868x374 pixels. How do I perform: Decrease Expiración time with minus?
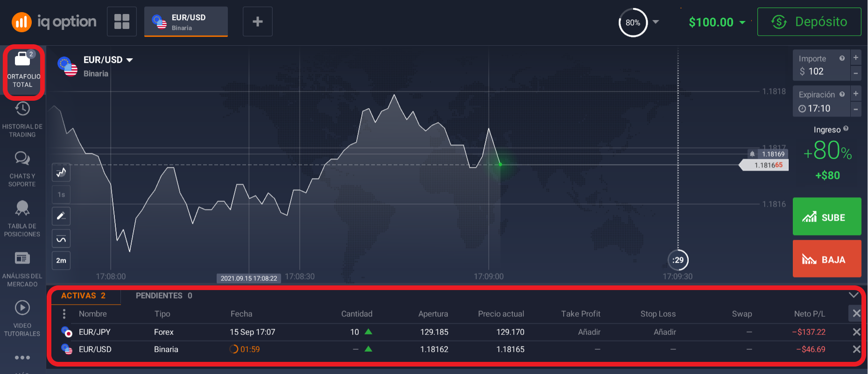point(856,109)
